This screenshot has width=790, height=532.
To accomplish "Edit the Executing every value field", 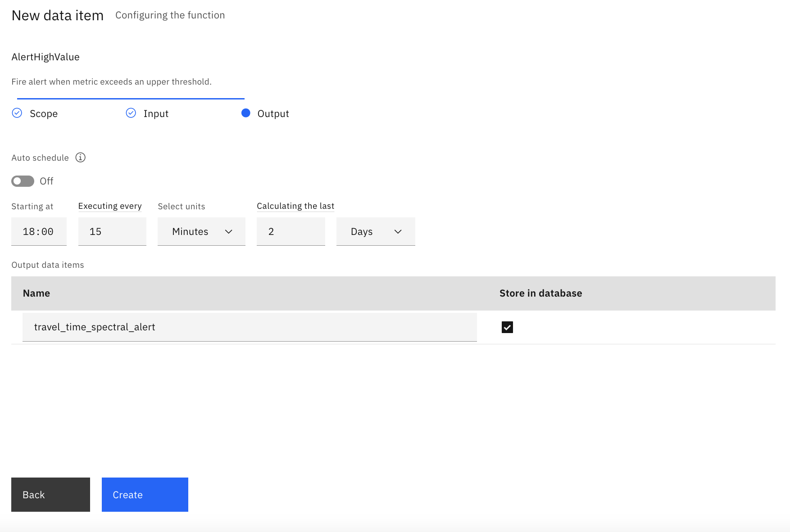I will pos(112,231).
